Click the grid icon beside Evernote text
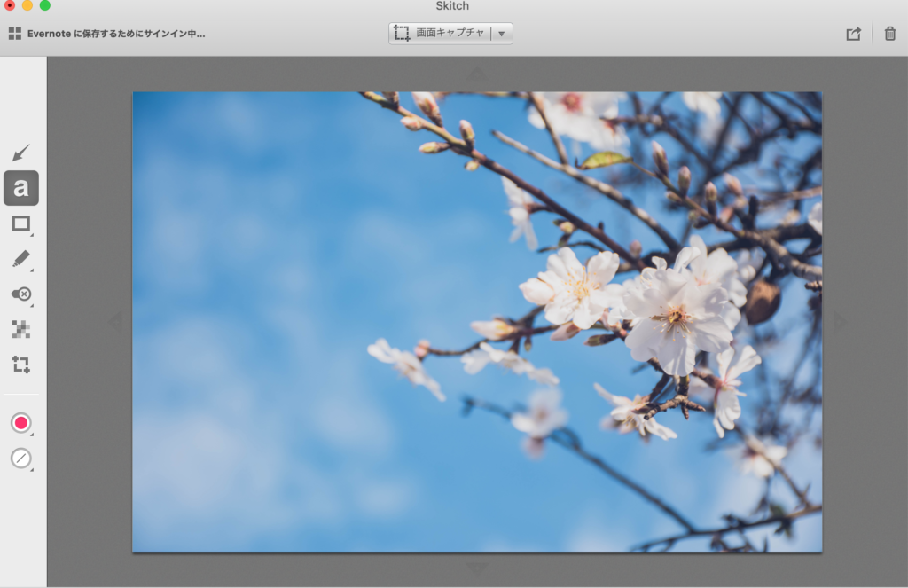The image size is (908, 588). click(15, 34)
